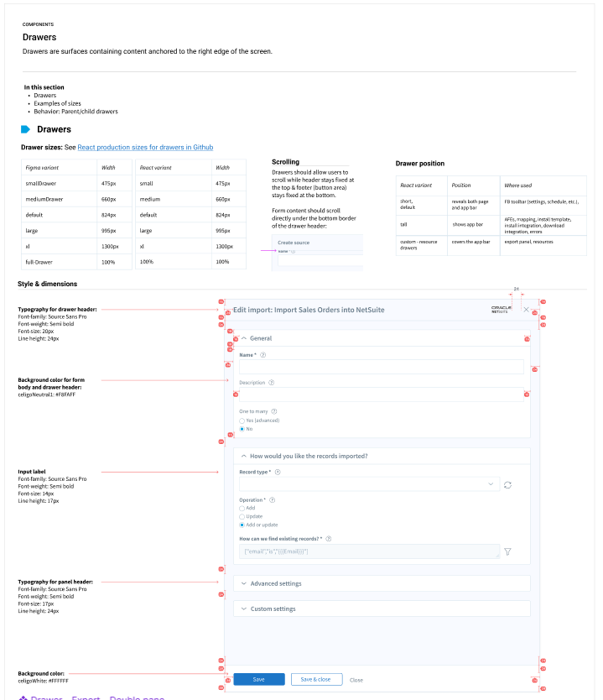Screen dimensions: 603x700
Task: Click the refresh icon beside Record type
Action: click(x=507, y=485)
